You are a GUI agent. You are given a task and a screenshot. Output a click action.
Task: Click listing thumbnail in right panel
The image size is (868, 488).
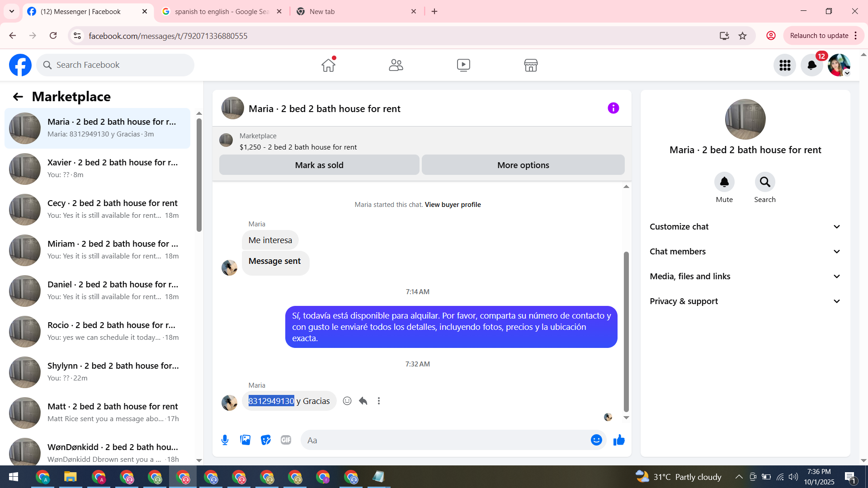tap(745, 119)
